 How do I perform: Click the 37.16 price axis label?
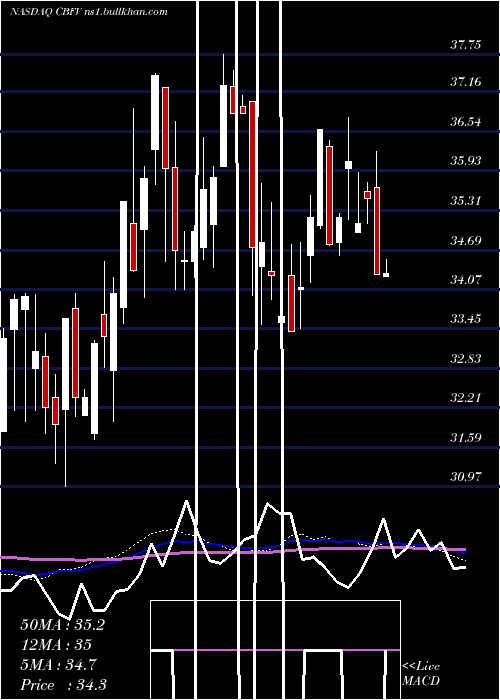point(466,82)
